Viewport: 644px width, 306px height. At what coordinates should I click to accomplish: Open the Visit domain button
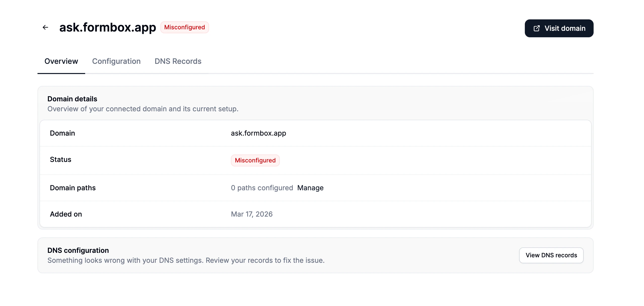coord(559,28)
